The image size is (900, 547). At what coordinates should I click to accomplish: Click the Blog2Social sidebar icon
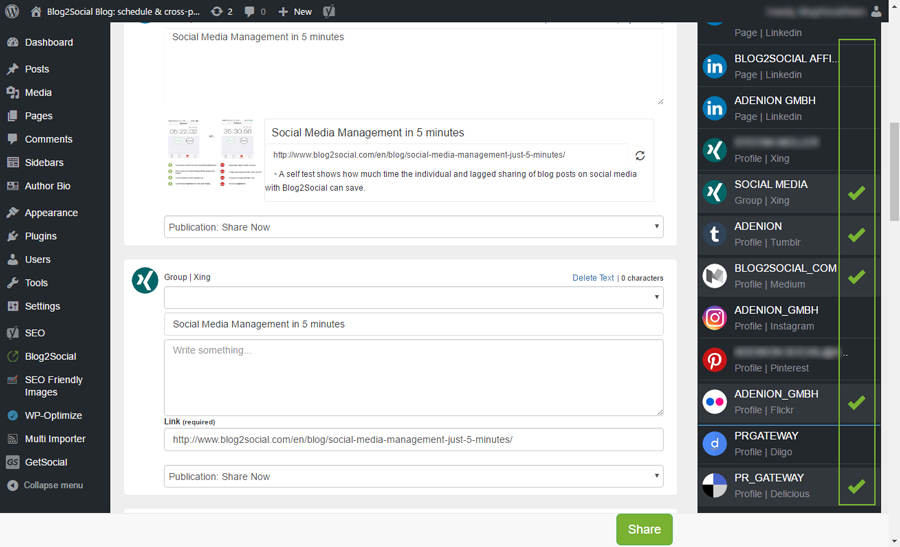coord(13,356)
